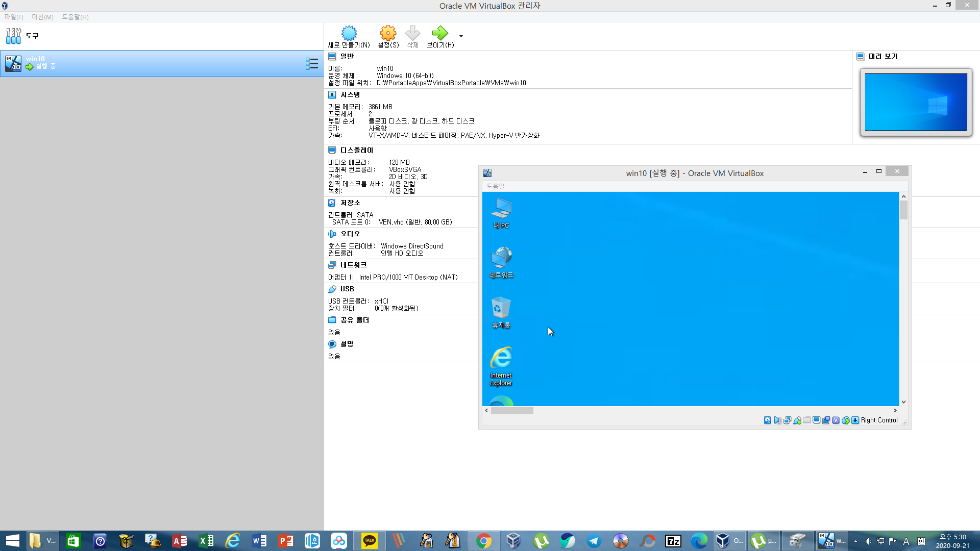Click the 저장소 section header
980x551 pixels.
350,203
